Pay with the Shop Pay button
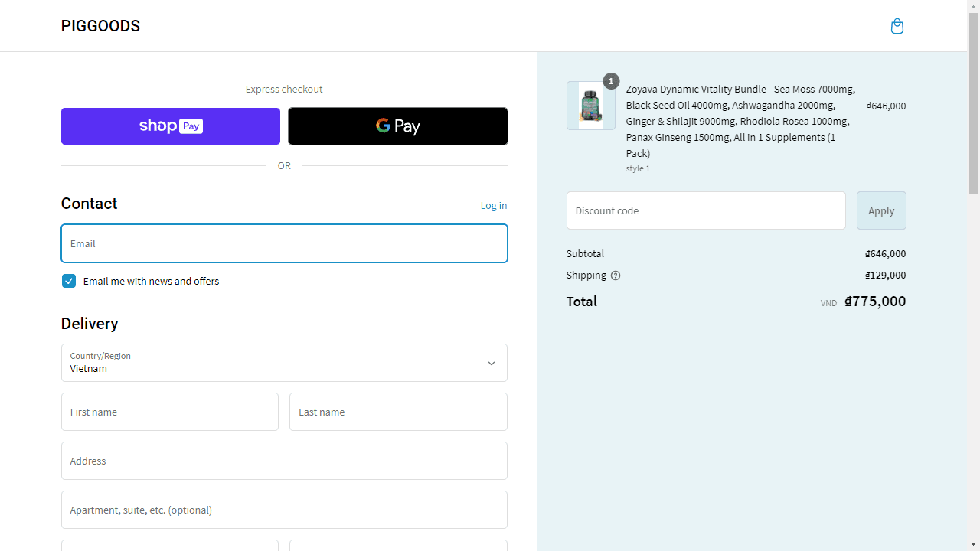This screenshot has height=551, width=980. click(x=171, y=126)
